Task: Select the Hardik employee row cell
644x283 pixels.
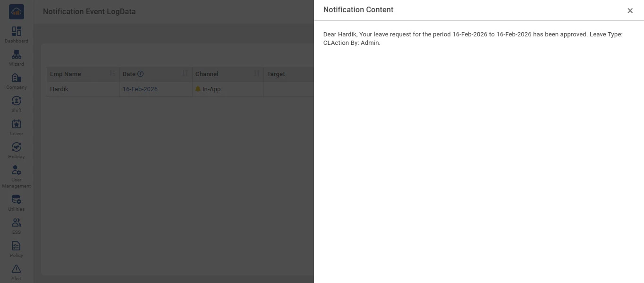Action: [59, 89]
